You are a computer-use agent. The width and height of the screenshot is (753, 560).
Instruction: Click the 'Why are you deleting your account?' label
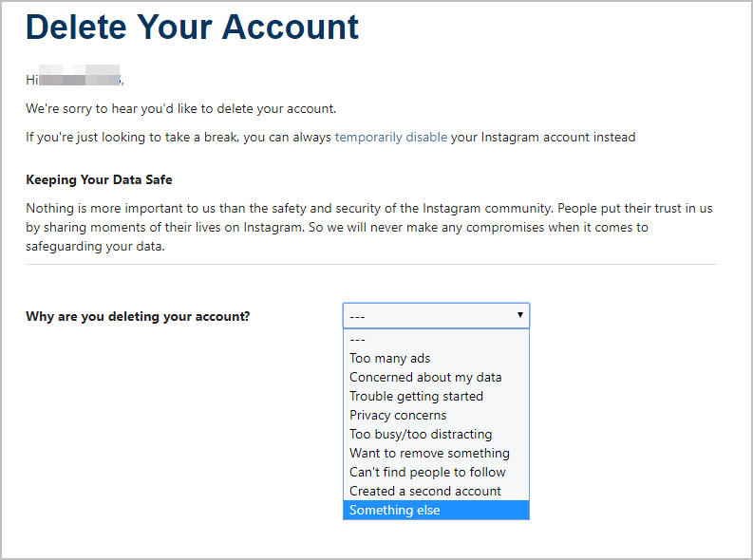138,317
